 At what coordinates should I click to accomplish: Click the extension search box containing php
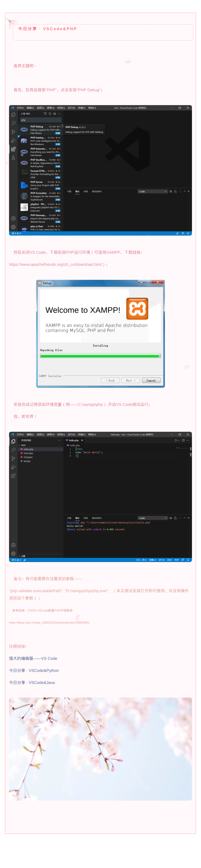coord(41,120)
